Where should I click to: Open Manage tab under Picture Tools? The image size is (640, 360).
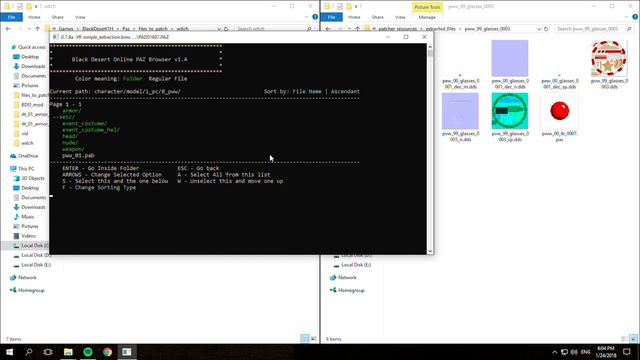(427, 17)
